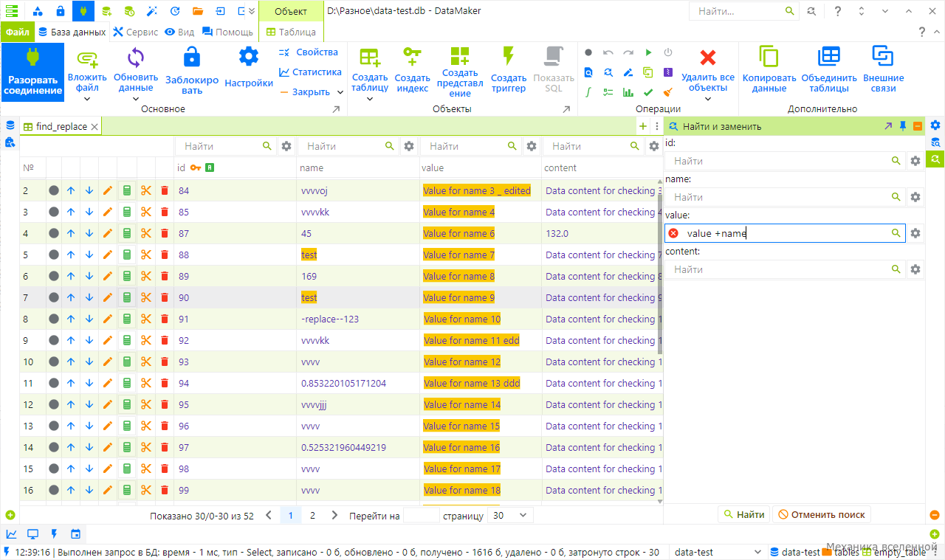This screenshot has height=560, width=945.
Task: Open the Закрыть dropdown arrow
Action: (340, 92)
